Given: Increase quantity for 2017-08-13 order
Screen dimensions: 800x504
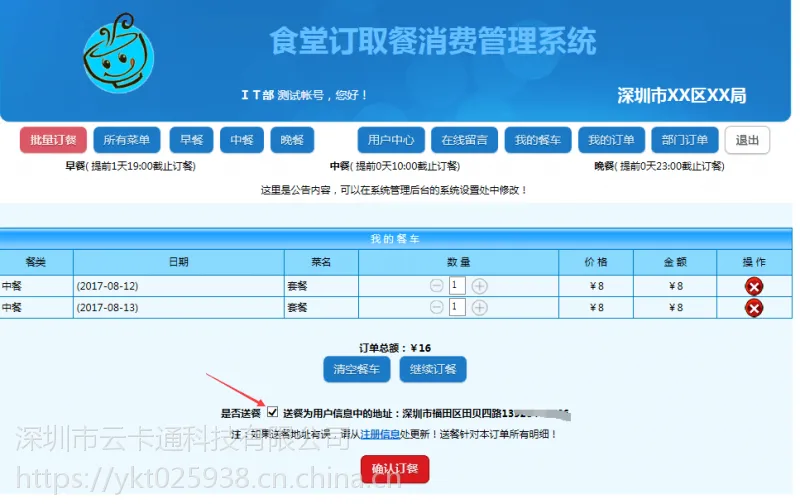Looking at the screenshot, I should (479, 307).
